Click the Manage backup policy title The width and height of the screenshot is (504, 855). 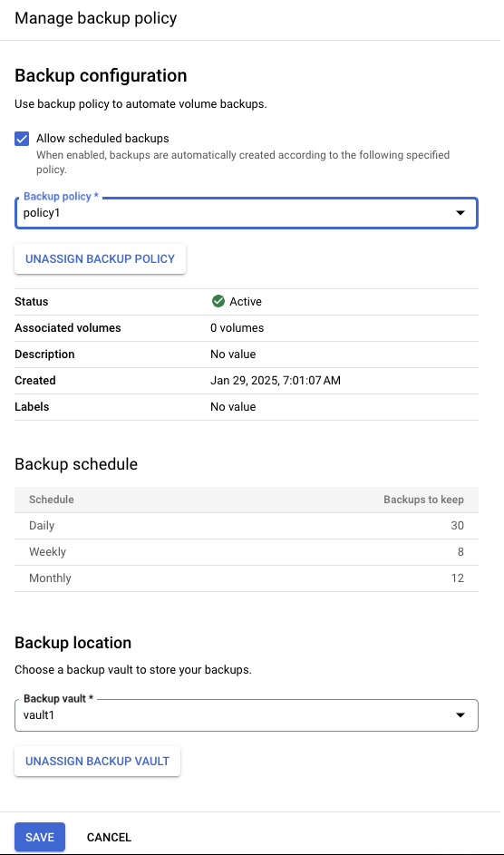tap(96, 18)
